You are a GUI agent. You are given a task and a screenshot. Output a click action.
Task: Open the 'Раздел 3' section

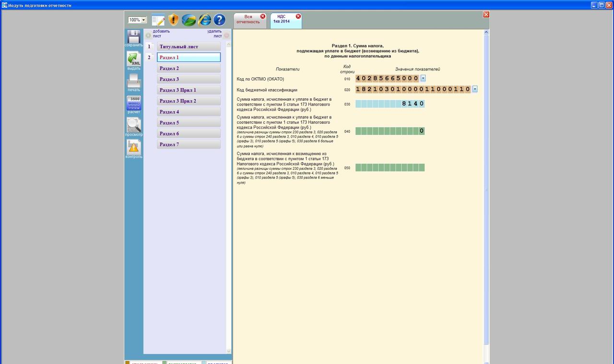click(189, 79)
